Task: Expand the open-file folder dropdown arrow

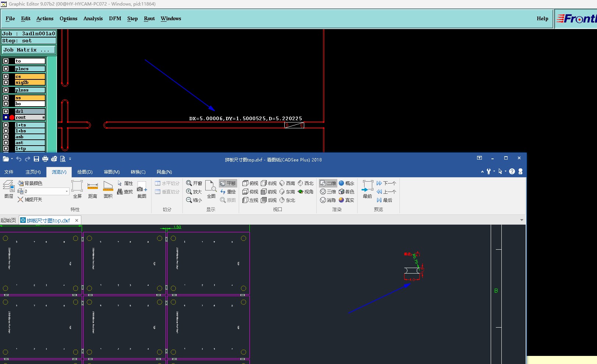Action: point(12,159)
